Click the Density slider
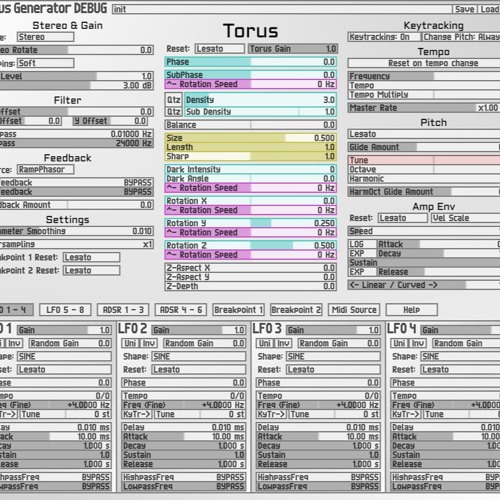The height and width of the screenshot is (500, 500). [260, 100]
